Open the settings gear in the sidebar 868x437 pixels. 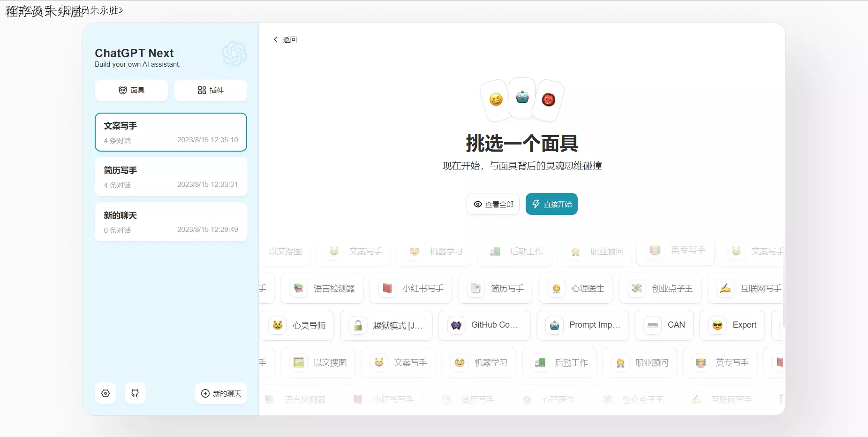[x=105, y=393]
